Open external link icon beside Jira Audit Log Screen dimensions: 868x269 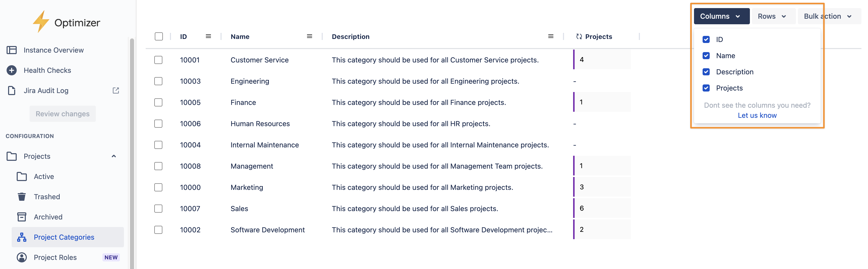(x=116, y=91)
